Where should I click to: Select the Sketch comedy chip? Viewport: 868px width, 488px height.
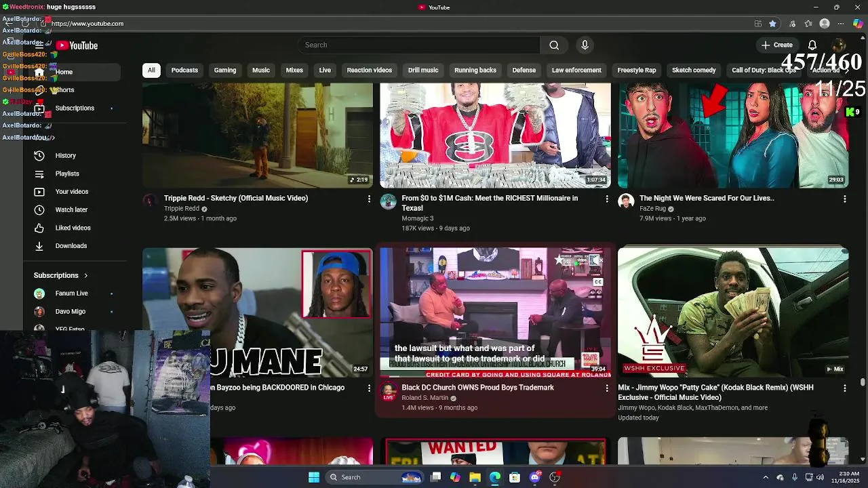694,70
